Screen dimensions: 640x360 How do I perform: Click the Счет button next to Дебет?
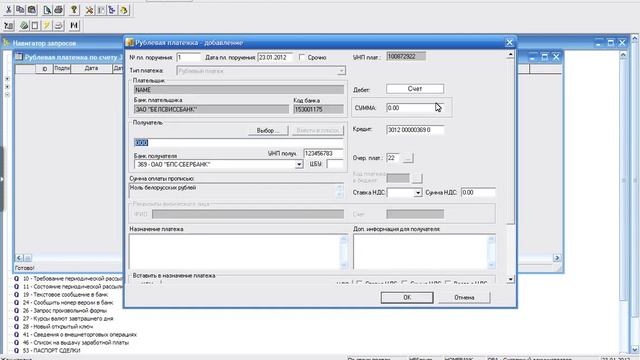(415, 89)
